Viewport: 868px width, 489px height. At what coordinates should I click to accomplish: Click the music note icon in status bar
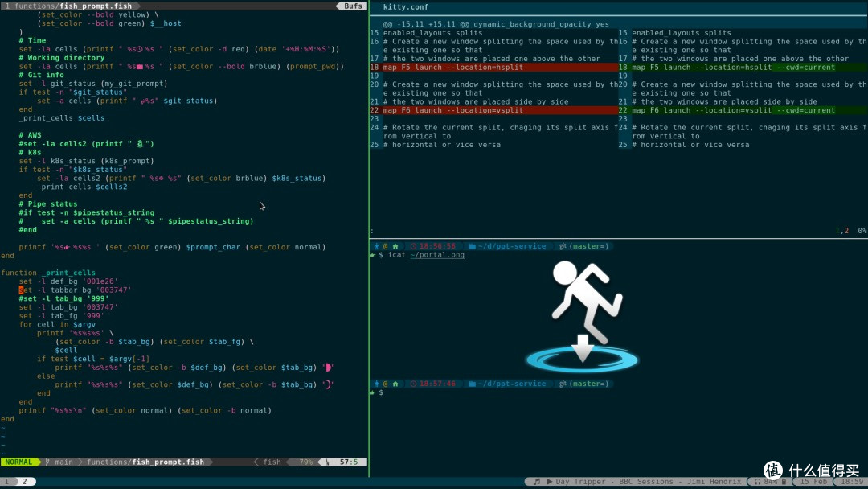[536, 482]
